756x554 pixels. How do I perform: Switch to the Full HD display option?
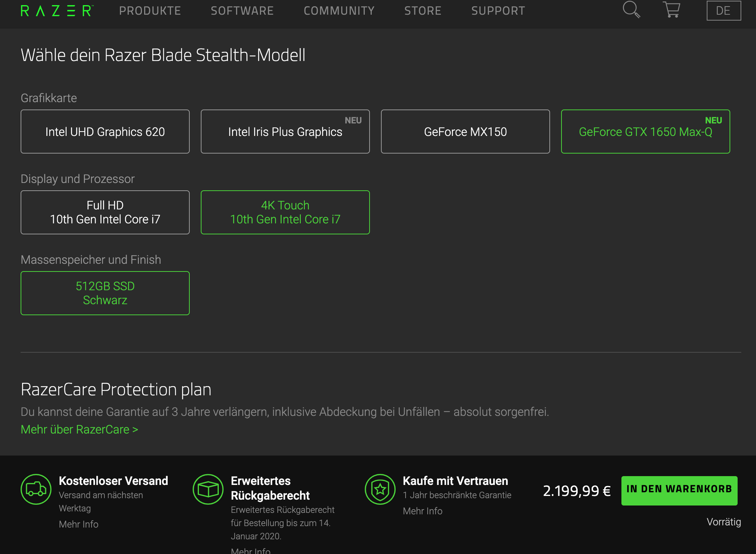[x=105, y=212]
